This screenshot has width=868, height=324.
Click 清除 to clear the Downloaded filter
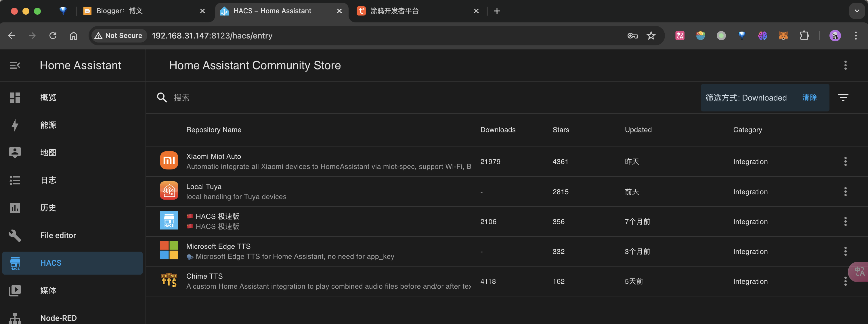coord(809,97)
